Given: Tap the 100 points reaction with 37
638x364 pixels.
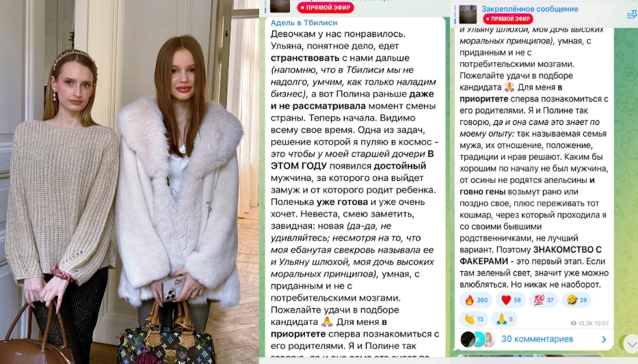Looking at the screenshot, I should 544,300.
